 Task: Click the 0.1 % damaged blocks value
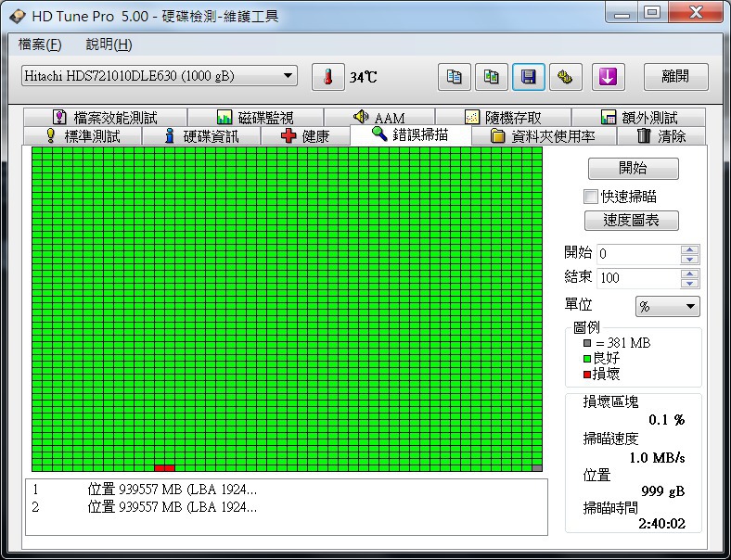(x=667, y=420)
